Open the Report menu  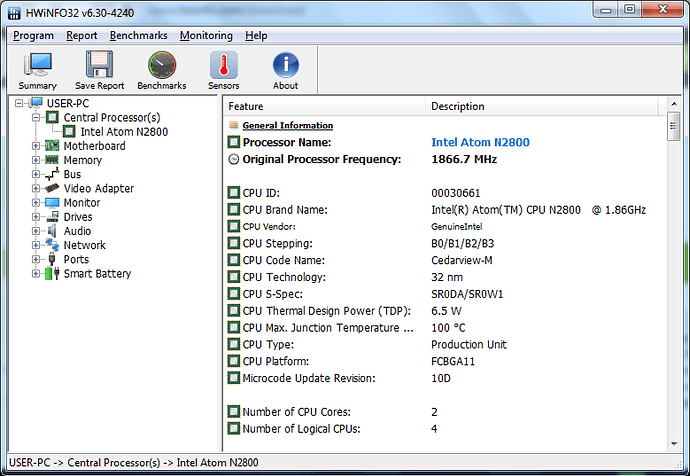point(82,36)
